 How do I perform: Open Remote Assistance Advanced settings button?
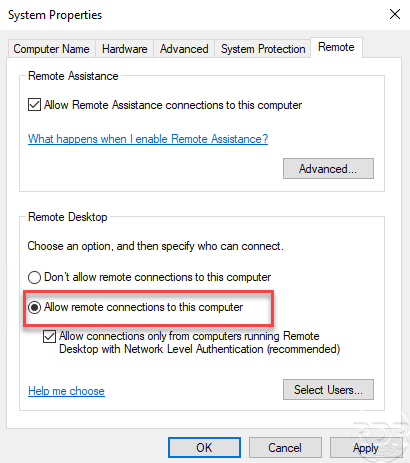[328, 169]
